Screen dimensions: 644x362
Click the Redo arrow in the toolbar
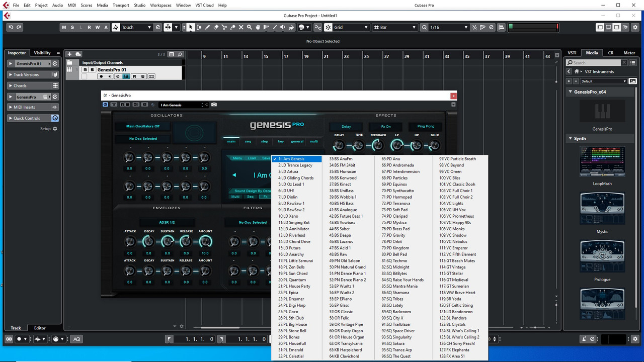pos(19,27)
